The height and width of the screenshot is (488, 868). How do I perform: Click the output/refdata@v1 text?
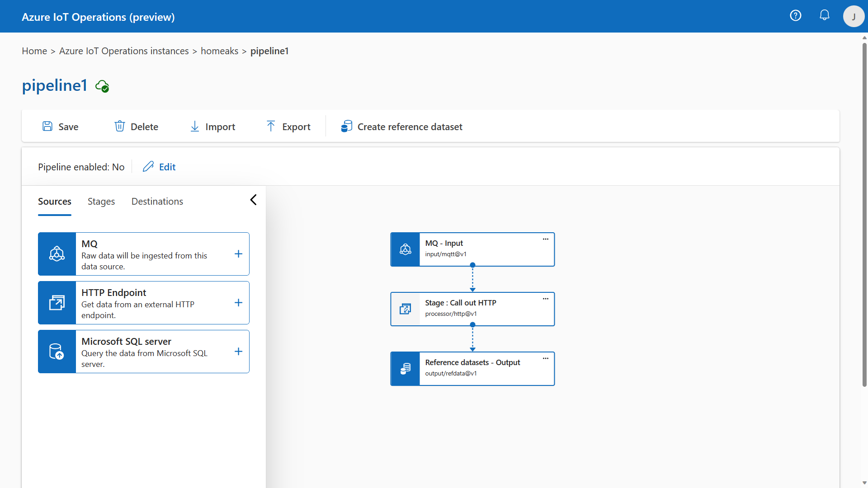coord(451,374)
